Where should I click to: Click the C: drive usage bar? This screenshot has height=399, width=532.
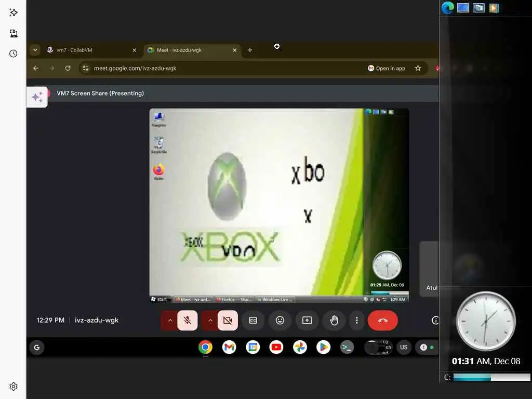[491, 377]
